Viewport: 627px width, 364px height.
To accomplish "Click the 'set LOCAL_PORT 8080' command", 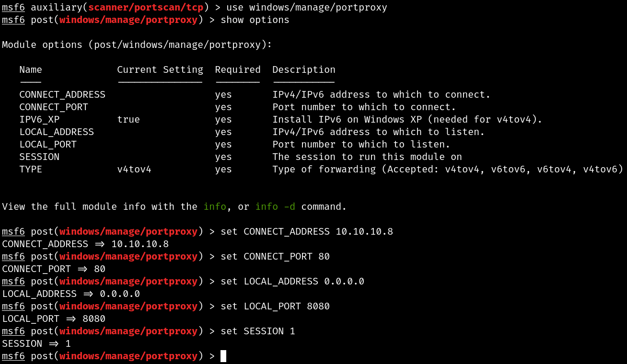I will [275, 306].
